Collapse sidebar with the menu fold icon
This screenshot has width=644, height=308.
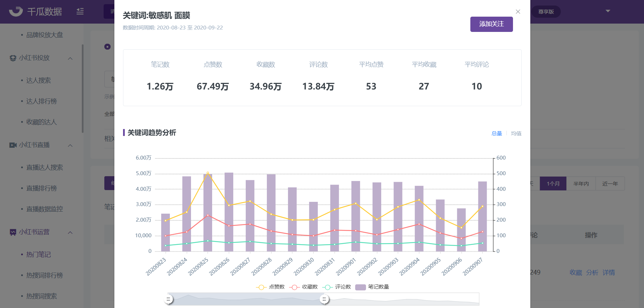80,11
